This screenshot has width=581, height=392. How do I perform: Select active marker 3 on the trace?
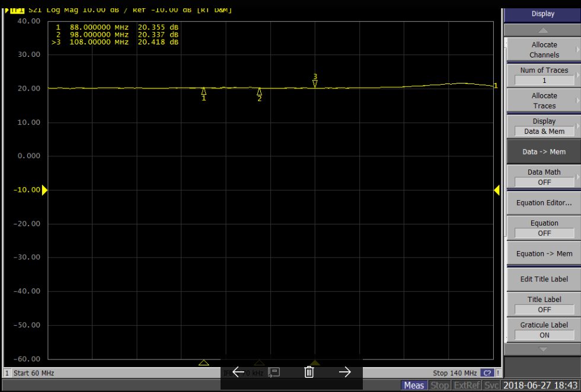tap(315, 83)
